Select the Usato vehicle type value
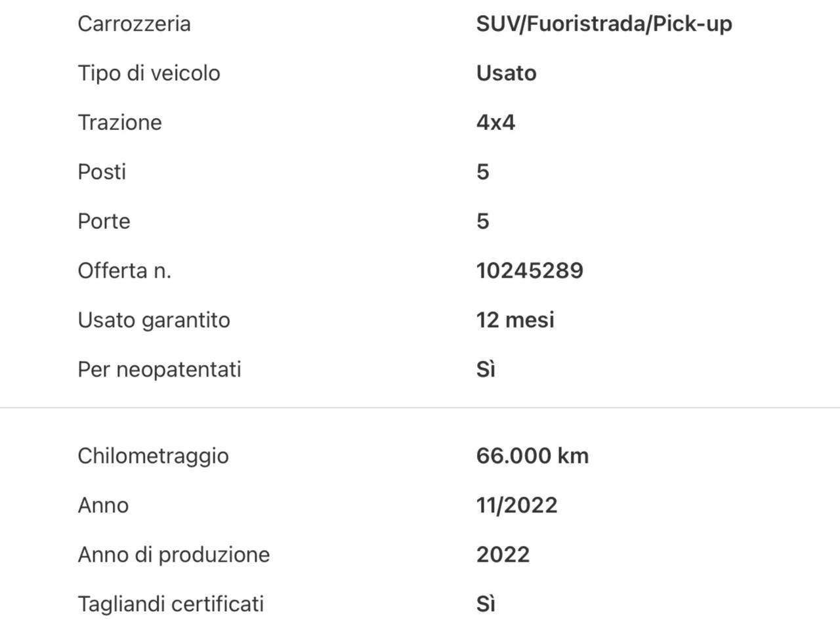 coord(506,73)
